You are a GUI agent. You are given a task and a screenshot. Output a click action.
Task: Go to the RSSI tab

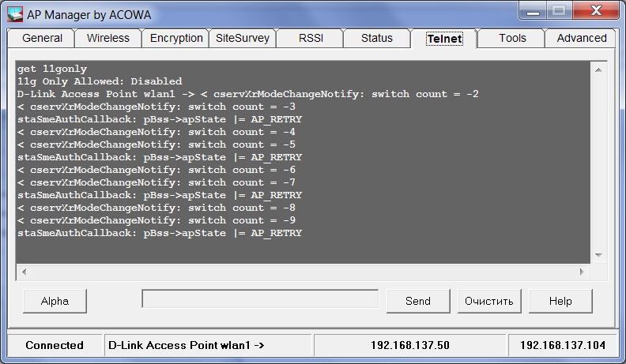tap(311, 38)
